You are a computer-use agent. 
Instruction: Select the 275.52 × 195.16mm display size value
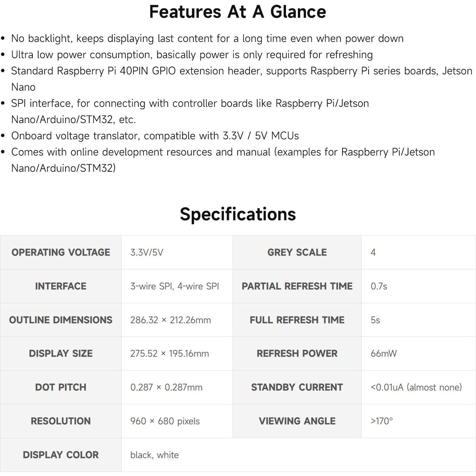169,354
